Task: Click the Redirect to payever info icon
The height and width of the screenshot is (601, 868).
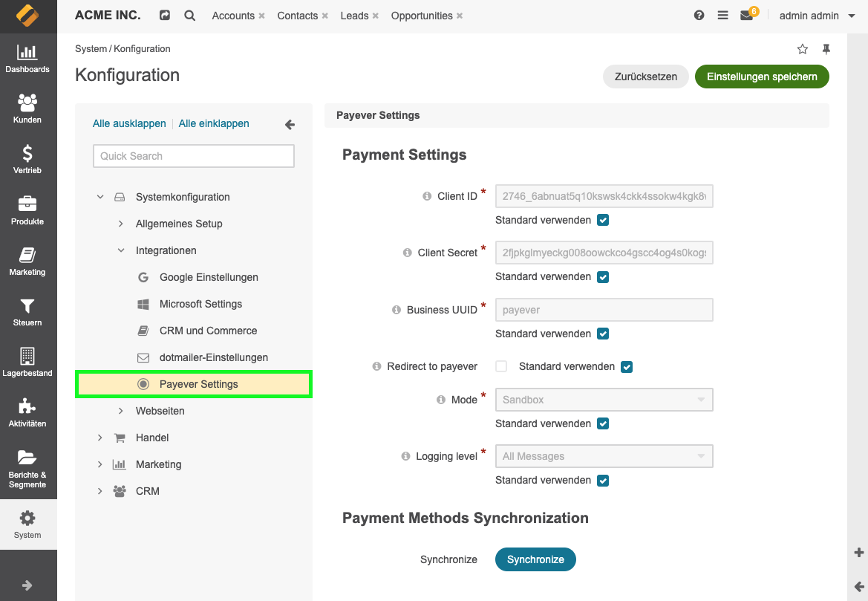Action: (x=377, y=366)
